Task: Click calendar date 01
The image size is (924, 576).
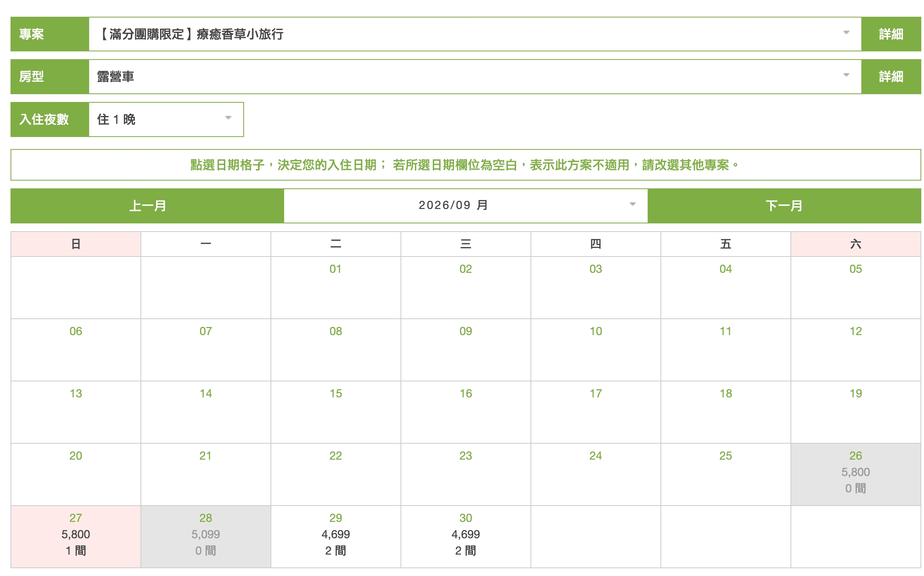Action: (x=336, y=288)
